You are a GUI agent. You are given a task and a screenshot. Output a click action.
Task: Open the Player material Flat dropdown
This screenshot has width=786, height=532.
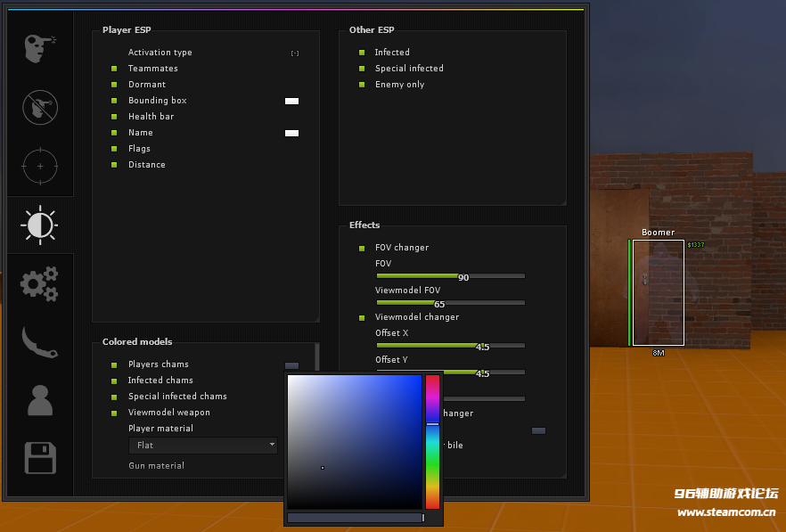coord(204,445)
